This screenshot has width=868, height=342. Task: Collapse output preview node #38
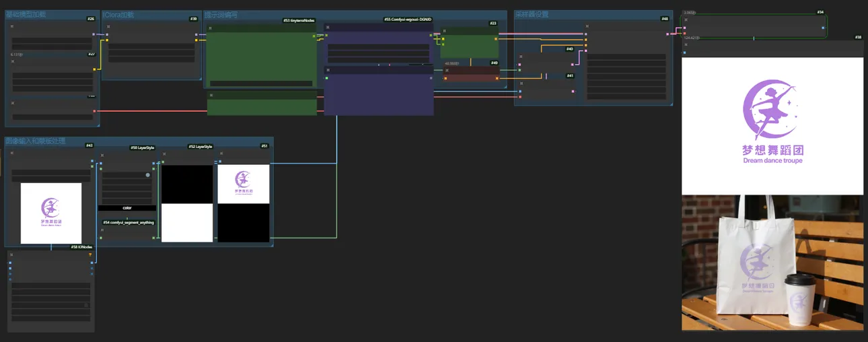point(685,45)
